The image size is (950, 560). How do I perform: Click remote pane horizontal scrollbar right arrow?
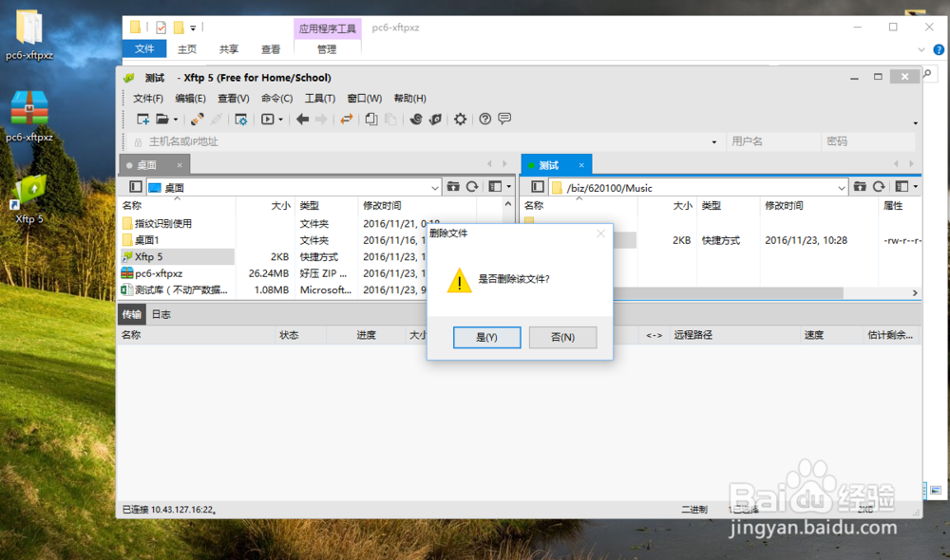pos(915,293)
